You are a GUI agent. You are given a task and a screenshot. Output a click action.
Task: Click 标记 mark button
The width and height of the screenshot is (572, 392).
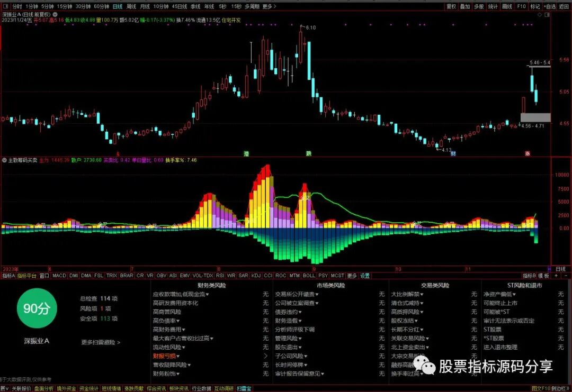tap(535, 6)
